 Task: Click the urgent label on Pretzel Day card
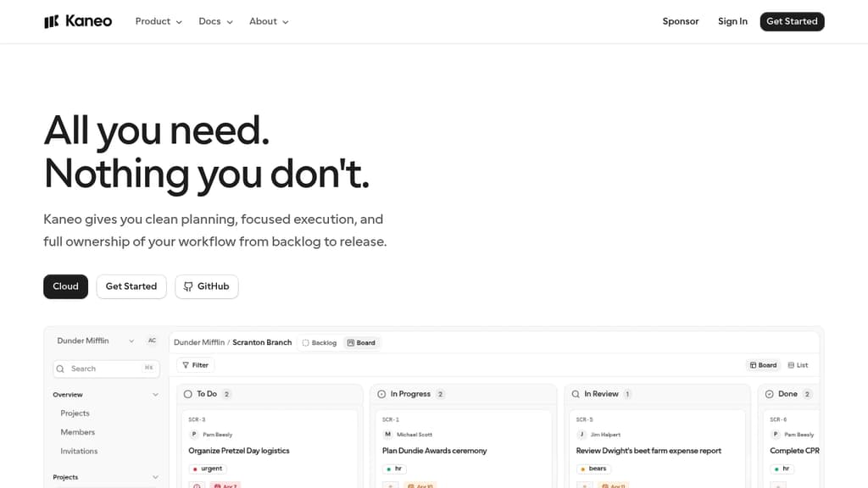pyautogui.click(x=208, y=468)
